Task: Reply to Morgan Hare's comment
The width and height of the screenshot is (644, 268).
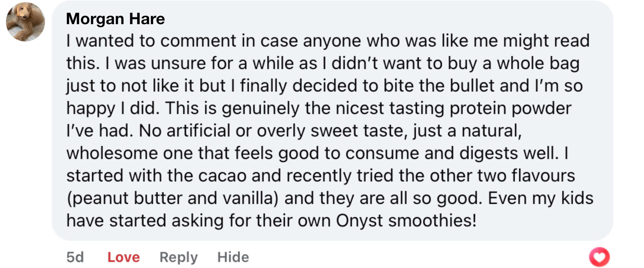Action: (179, 257)
